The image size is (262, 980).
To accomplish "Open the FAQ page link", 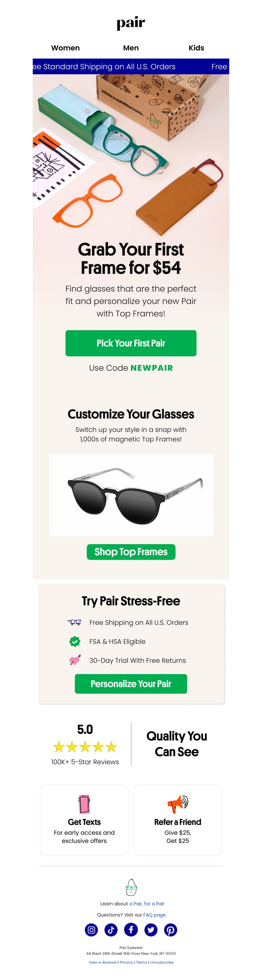I will [155, 915].
